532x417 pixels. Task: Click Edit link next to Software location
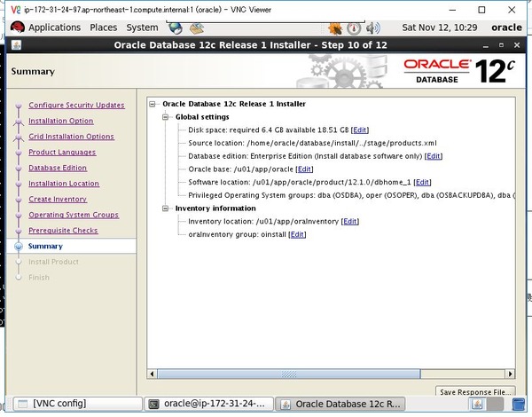coord(422,183)
